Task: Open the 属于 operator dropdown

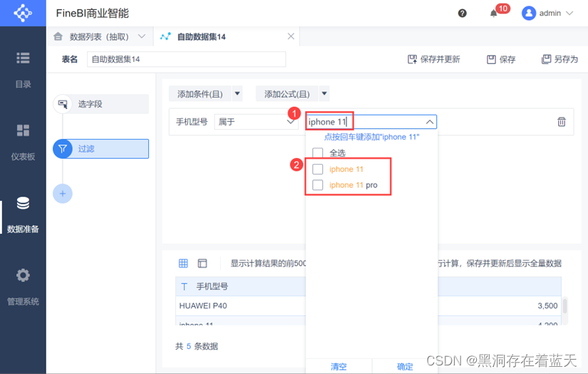Action: click(256, 122)
